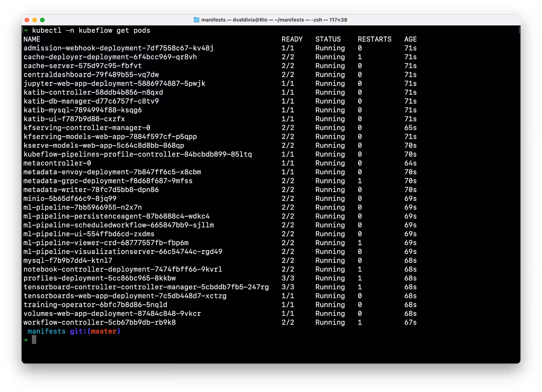
Task: Select pod name centraldashboard-79f489b55-vq7dw
Action: [x=91, y=75]
